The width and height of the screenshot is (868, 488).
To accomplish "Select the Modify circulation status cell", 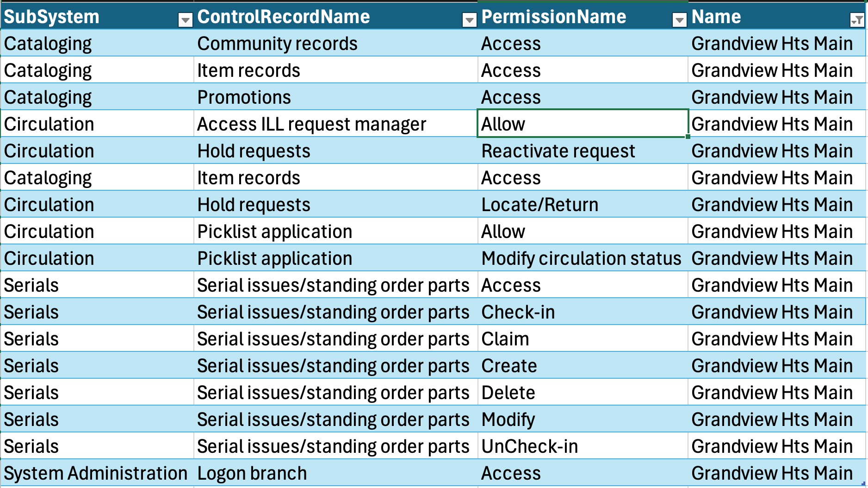I will 583,258.
